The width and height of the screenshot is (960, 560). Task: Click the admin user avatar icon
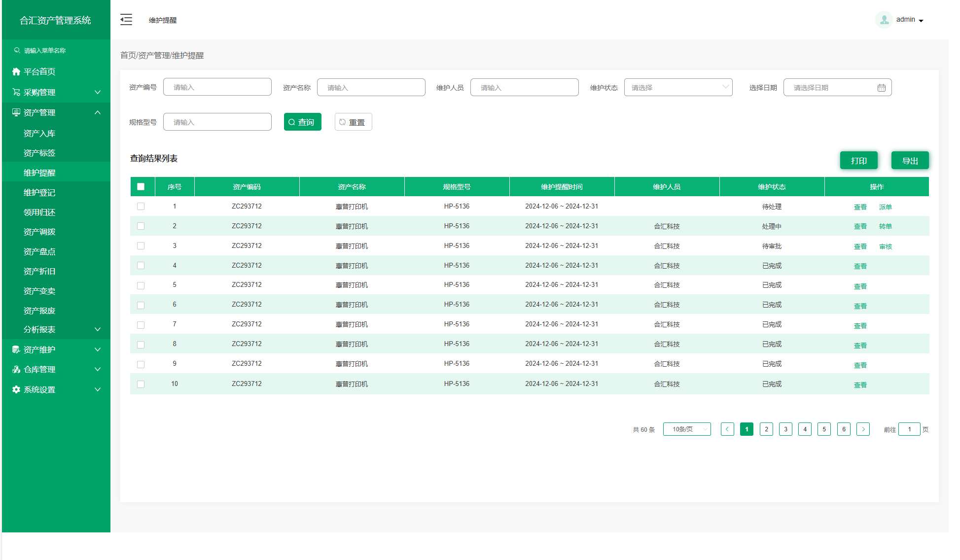click(x=884, y=20)
